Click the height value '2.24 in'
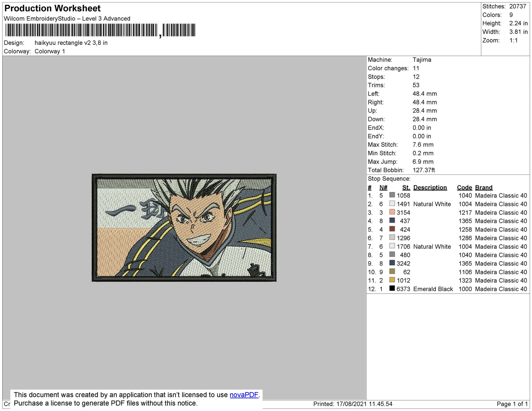This screenshot has width=532, height=411. click(x=518, y=23)
